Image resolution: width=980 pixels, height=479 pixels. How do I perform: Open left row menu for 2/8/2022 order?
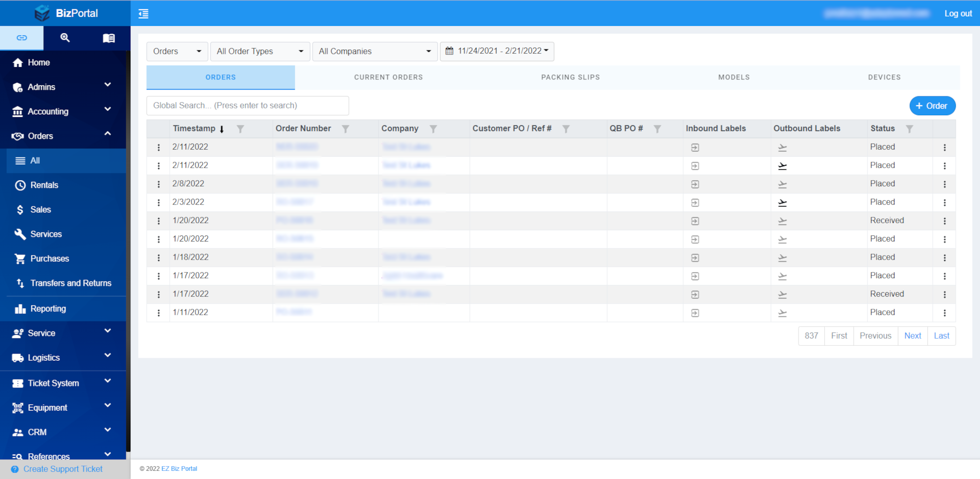158,184
